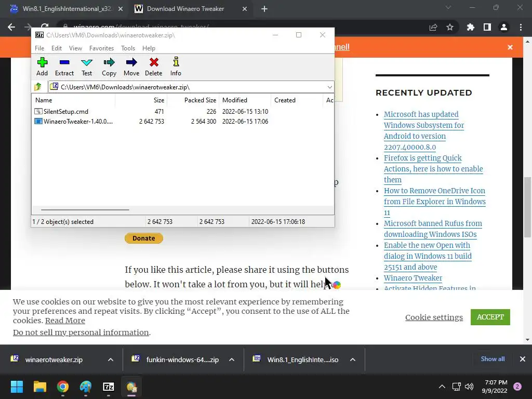
Task: Open the 7-Zip View menu
Action: pyautogui.click(x=75, y=48)
